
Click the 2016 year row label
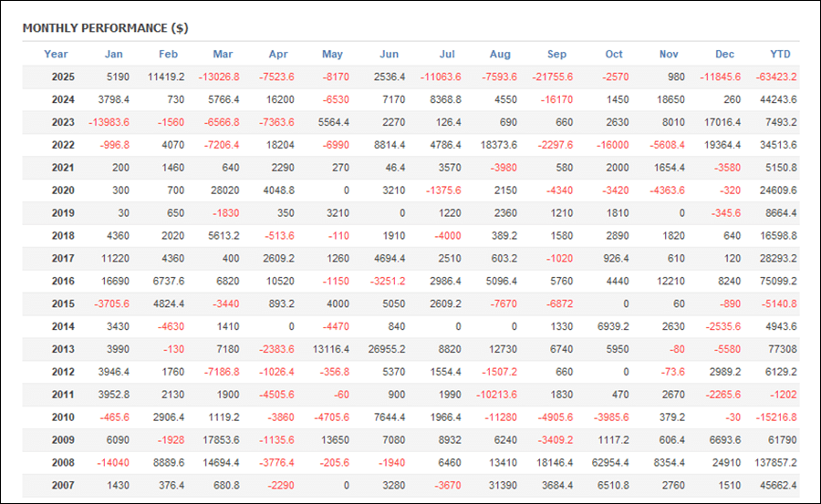[63, 282]
